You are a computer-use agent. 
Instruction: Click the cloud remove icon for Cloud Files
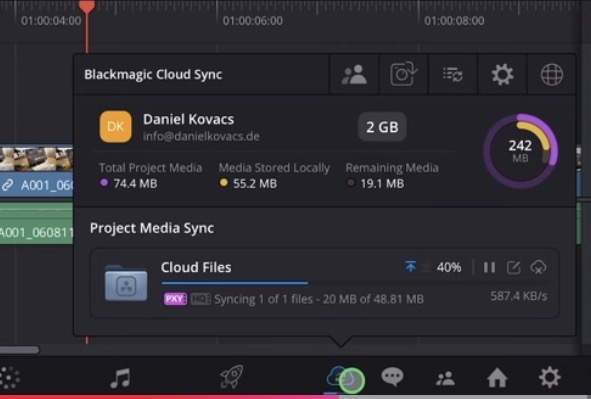(538, 268)
